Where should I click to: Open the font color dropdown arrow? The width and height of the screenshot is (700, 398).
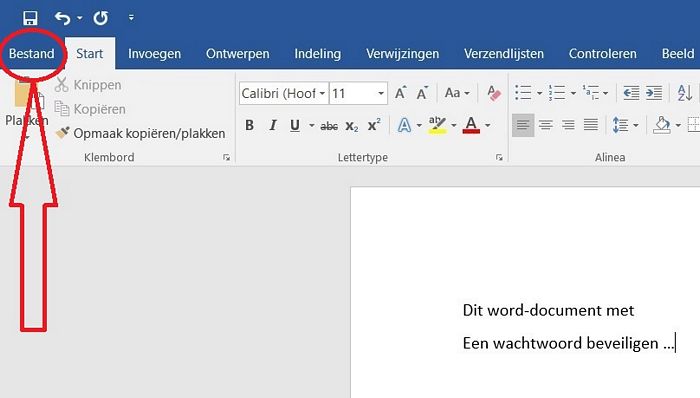[488, 125]
